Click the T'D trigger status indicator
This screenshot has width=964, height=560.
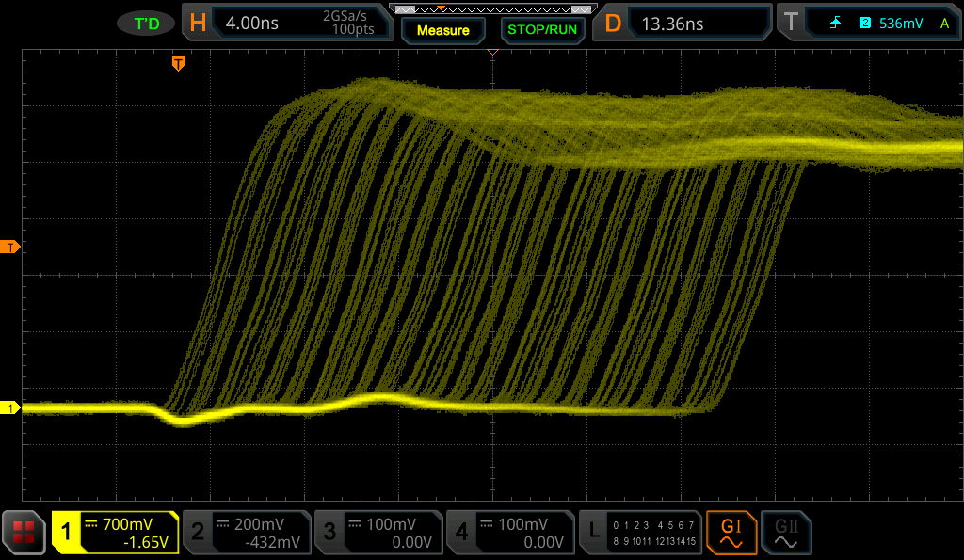[x=147, y=24]
